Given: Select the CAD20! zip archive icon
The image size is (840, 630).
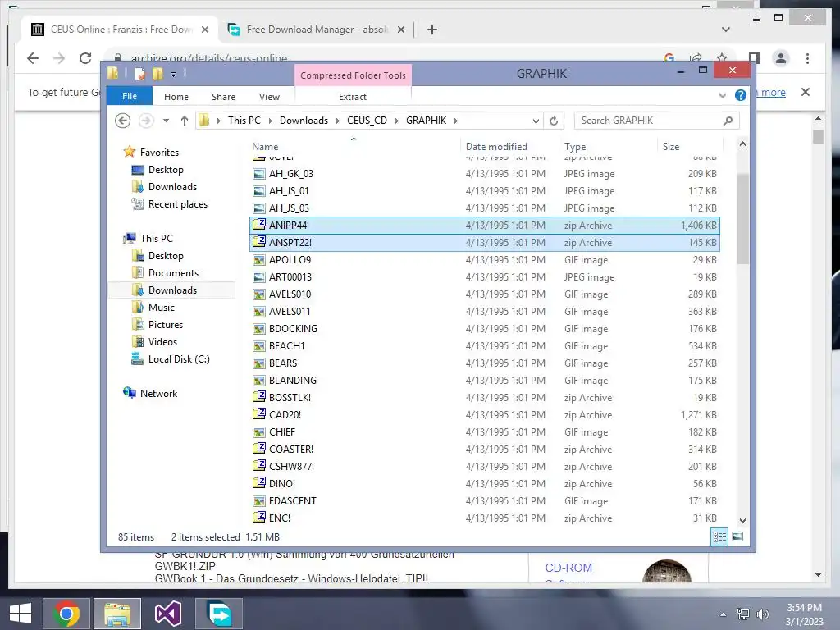Looking at the screenshot, I should 259,414.
